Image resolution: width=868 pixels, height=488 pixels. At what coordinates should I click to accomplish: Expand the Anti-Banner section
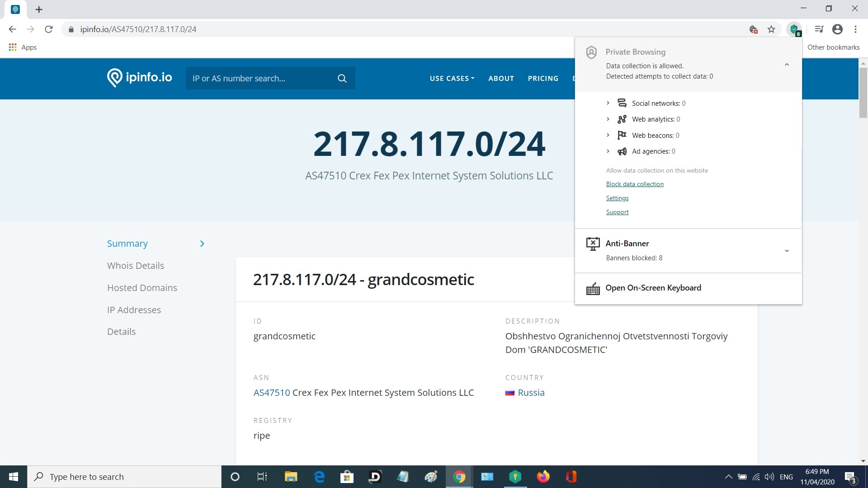787,251
